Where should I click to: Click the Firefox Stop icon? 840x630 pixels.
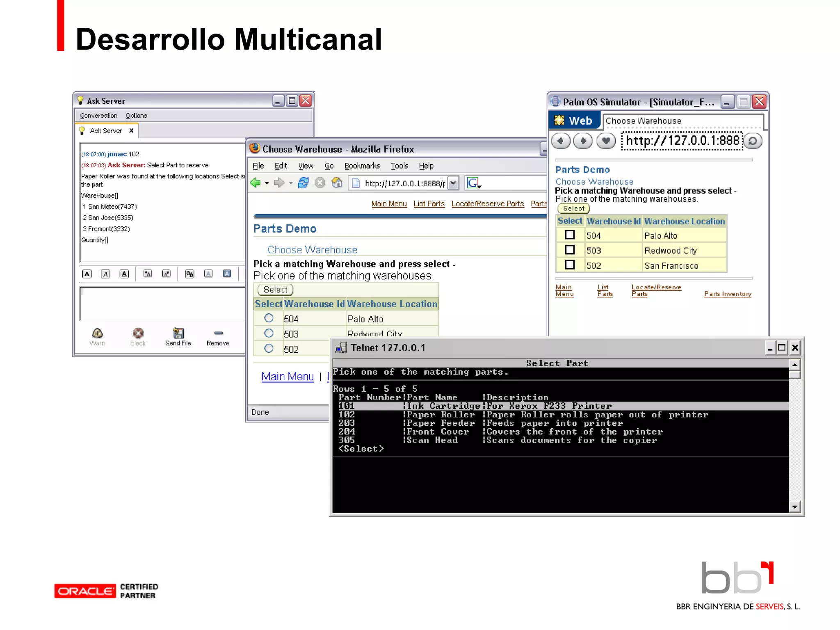coord(320,183)
